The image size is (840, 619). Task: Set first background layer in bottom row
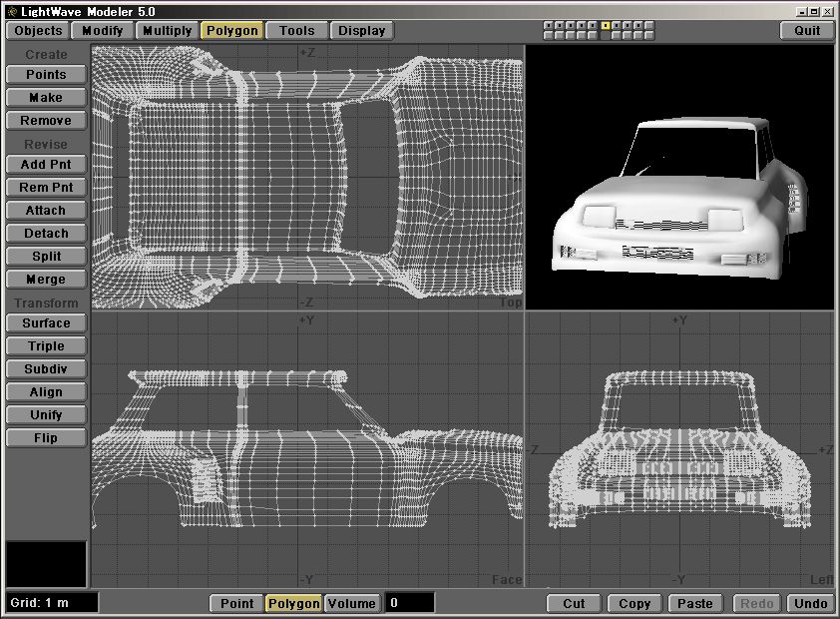tap(549, 35)
